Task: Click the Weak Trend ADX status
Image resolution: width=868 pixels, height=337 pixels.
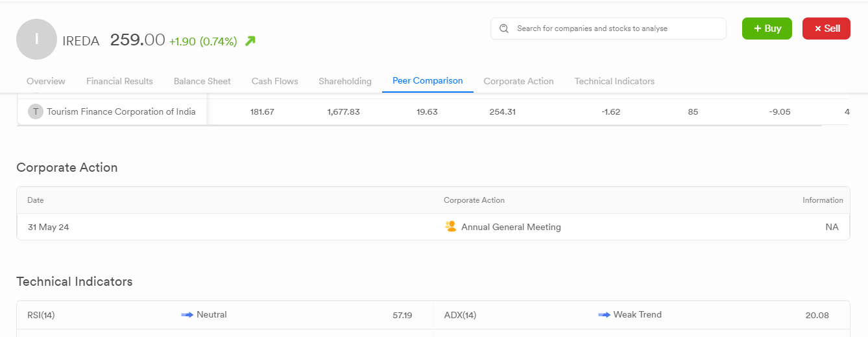Action: coord(638,314)
